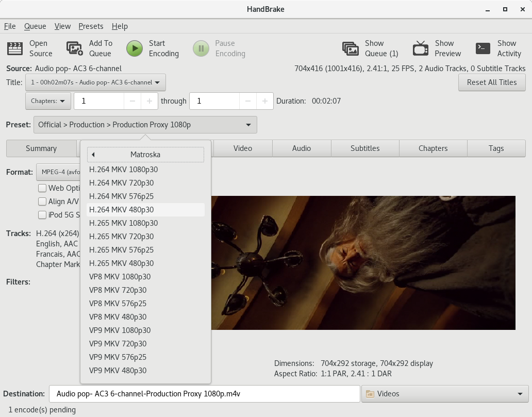
Task: Select VP8 MKV 576p25 preset
Action: point(145,303)
